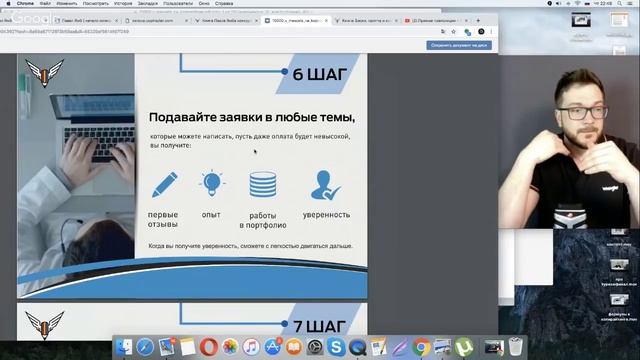Open the Chrome three-dot menu

491,31
